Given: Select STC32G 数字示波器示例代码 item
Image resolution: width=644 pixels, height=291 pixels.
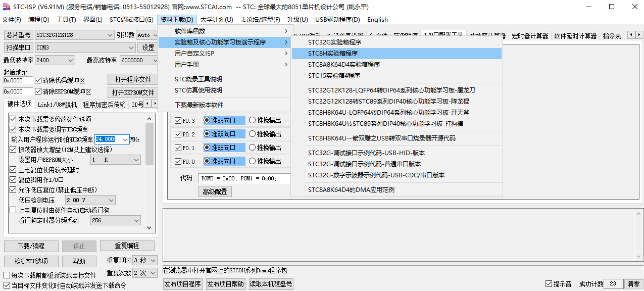Looking at the screenshot, I should [397, 175].
